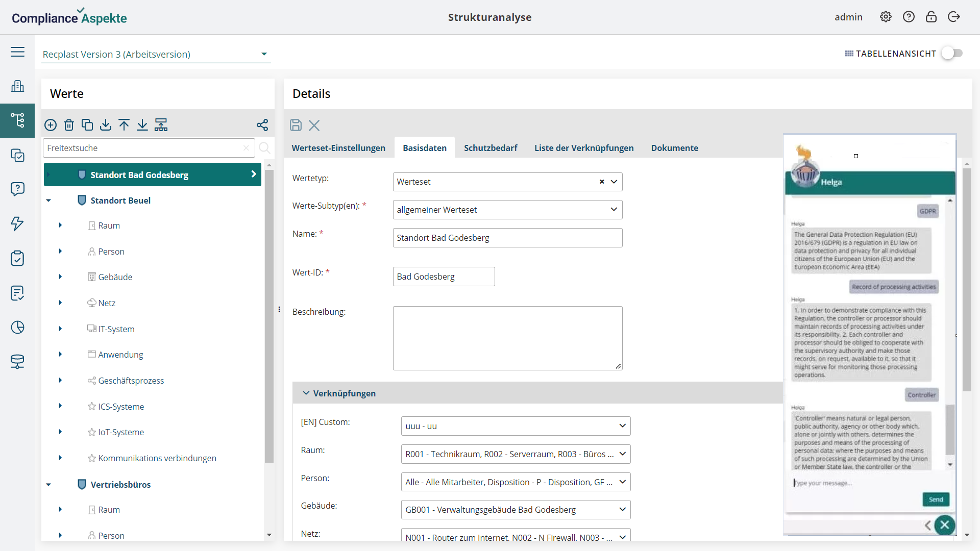980x551 pixels.
Task: Expand the IT-System tree node
Action: 60,329
